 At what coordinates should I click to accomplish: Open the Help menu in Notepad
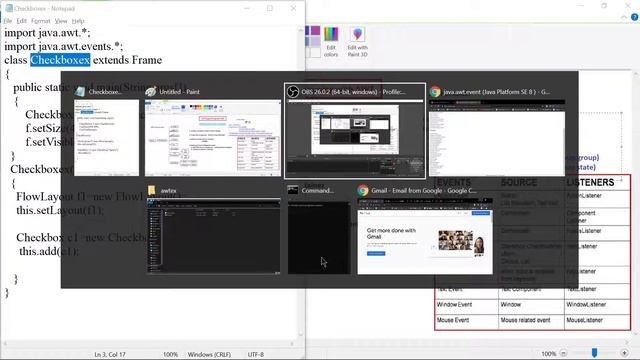(78, 21)
